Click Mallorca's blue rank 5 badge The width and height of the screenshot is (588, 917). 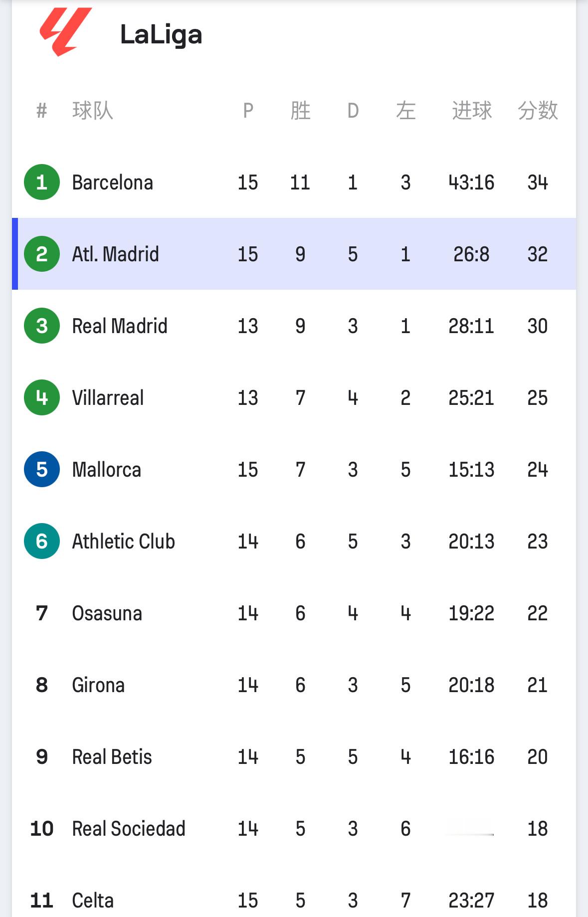(42, 469)
